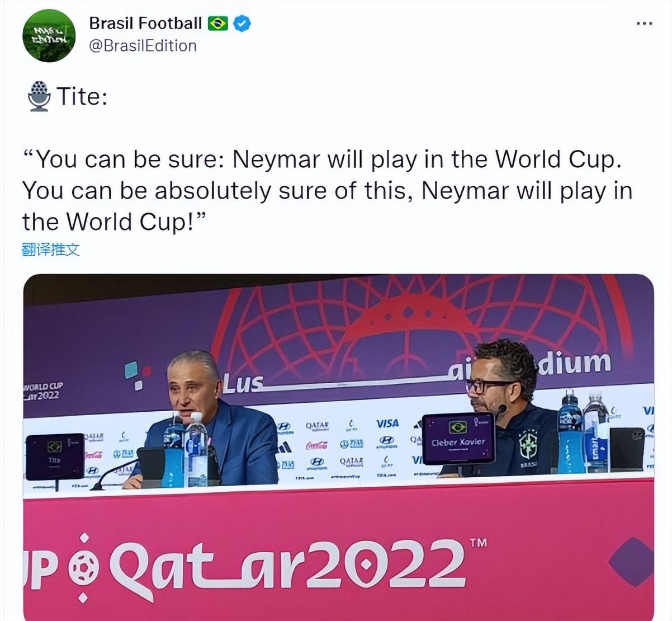Open the @BrasilEdition handle link
The width and height of the screenshot is (672, 621).
(x=143, y=46)
